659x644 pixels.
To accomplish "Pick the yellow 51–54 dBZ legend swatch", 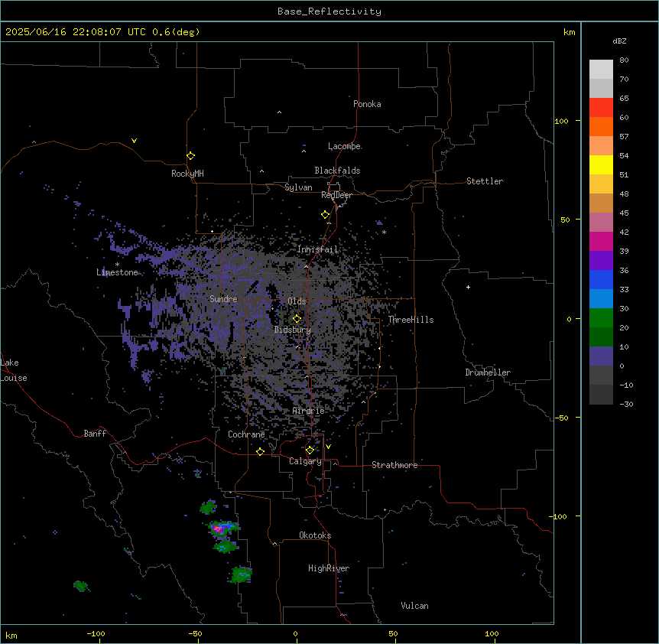I will [601, 164].
